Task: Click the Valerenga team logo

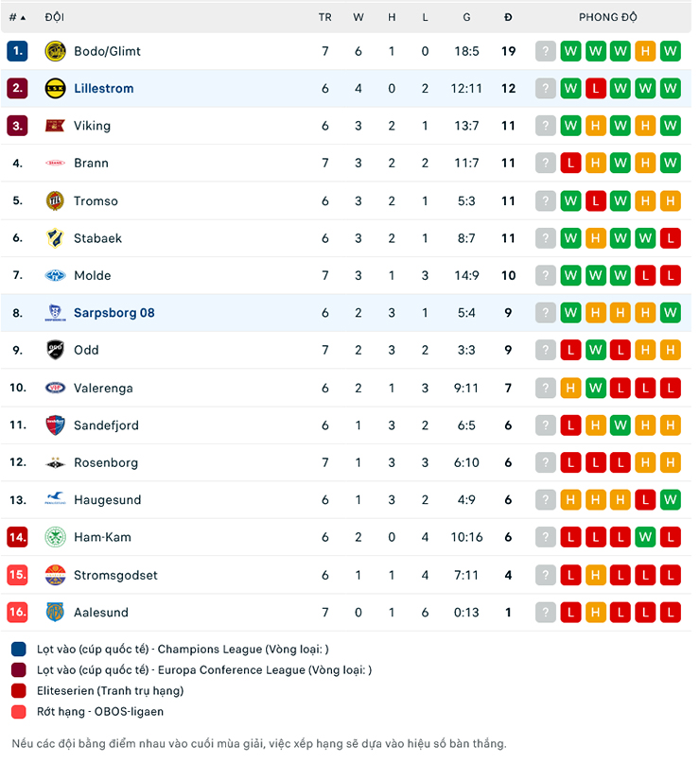Action: pos(56,388)
